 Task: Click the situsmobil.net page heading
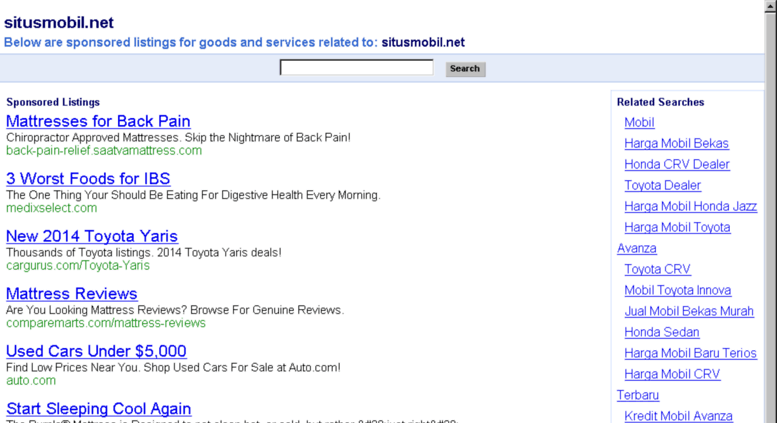click(x=58, y=23)
